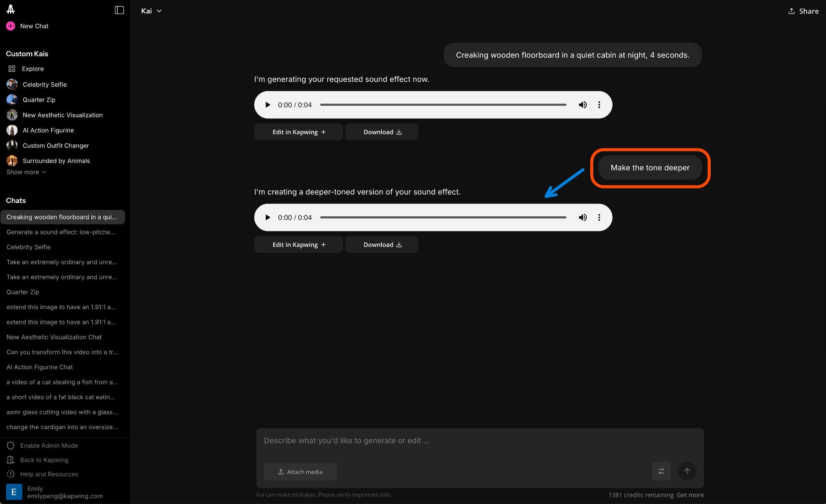Image resolution: width=826 pixels, height=504 pixels.
Task: Expand Show more custom Kais
Action: (x=26, y=172)
